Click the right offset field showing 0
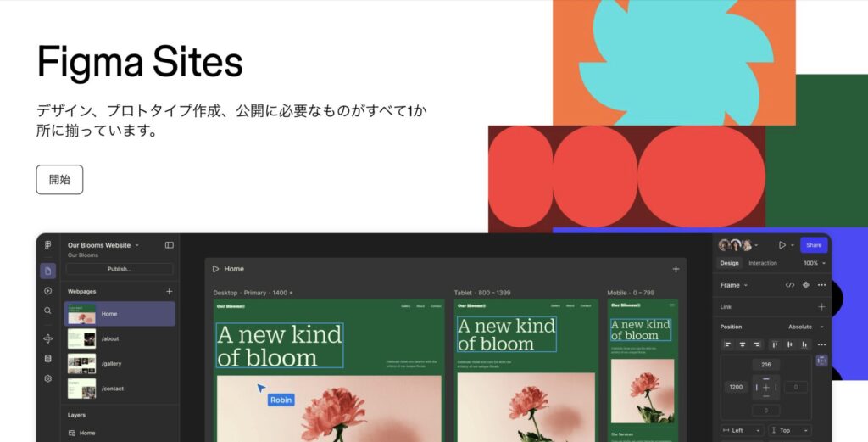 pyautogui.click(x=796, y=387)
